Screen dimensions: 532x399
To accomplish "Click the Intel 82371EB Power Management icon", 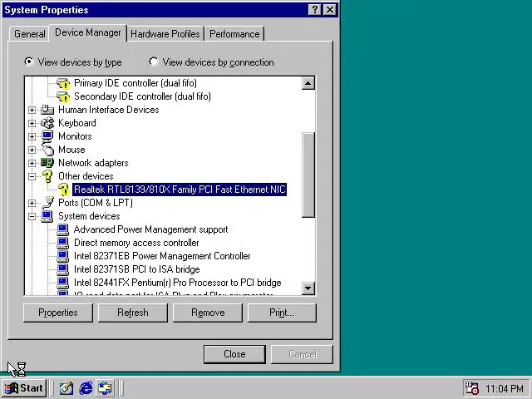I will [63, 256].
